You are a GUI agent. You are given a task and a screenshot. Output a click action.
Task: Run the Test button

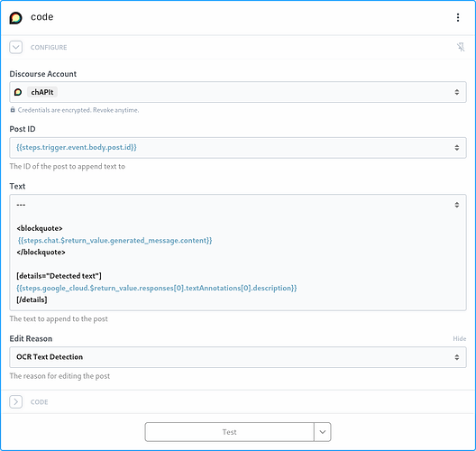pos(230,432)
